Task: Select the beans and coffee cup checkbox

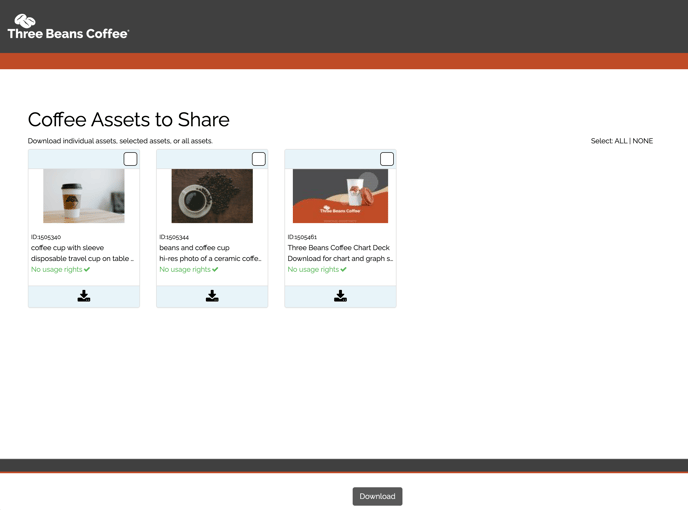Action: pos(258,159)
